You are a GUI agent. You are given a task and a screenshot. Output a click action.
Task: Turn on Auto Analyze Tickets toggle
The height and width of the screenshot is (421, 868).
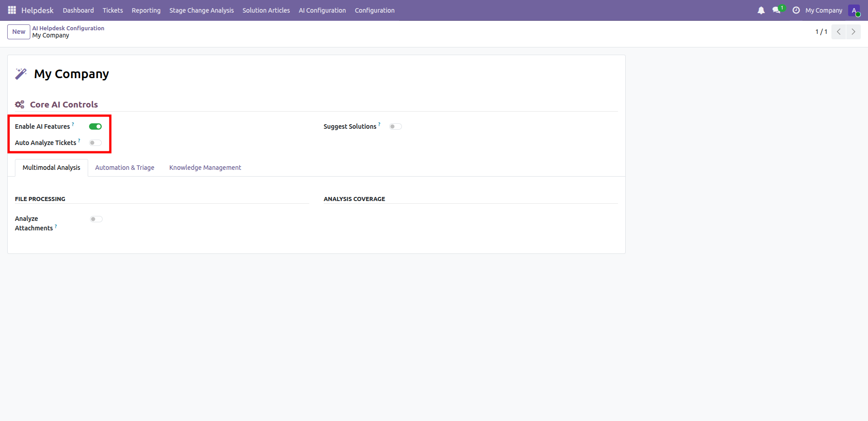[x=95, y=143]
